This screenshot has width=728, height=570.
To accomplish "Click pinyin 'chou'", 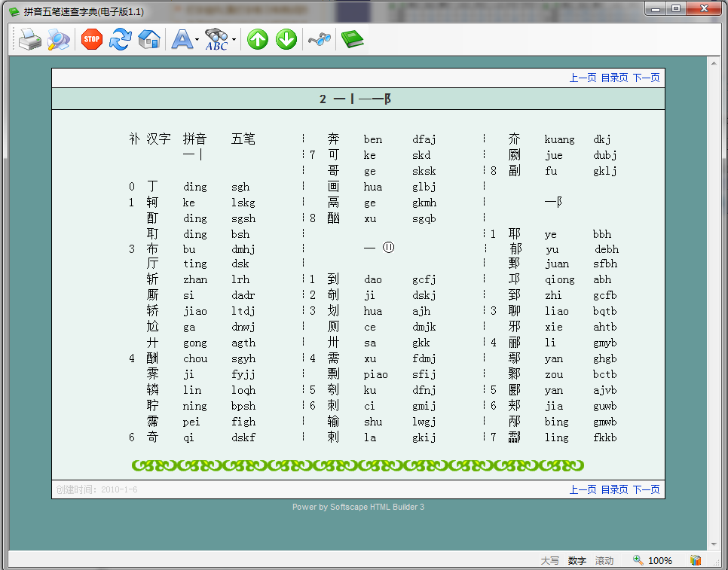I will [195, 358].
